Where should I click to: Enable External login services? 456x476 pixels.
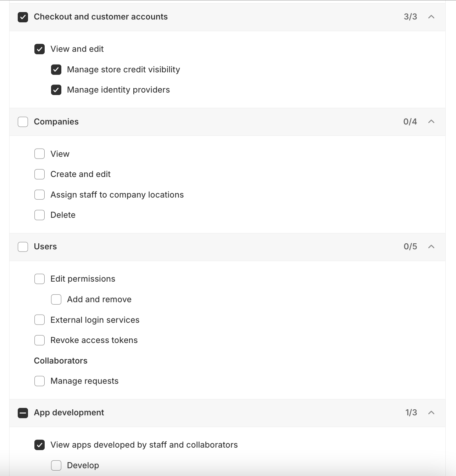[40, 320]
